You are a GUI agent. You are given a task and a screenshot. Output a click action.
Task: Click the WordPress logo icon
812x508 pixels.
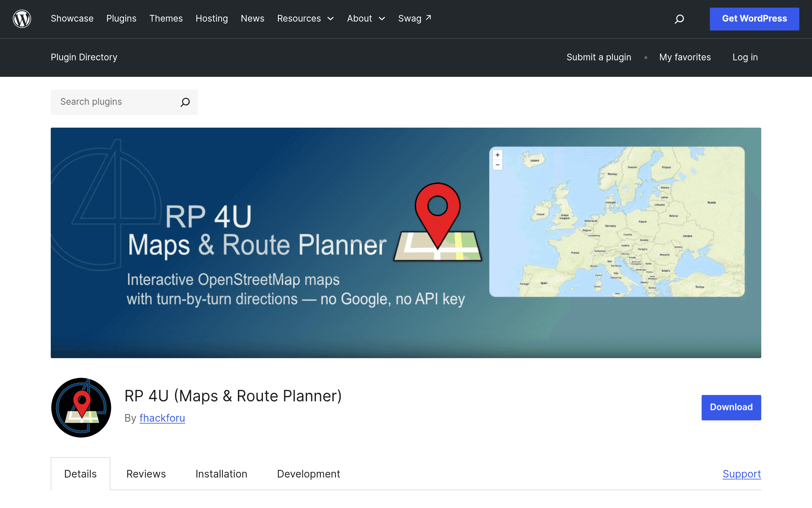pos(22,19)
